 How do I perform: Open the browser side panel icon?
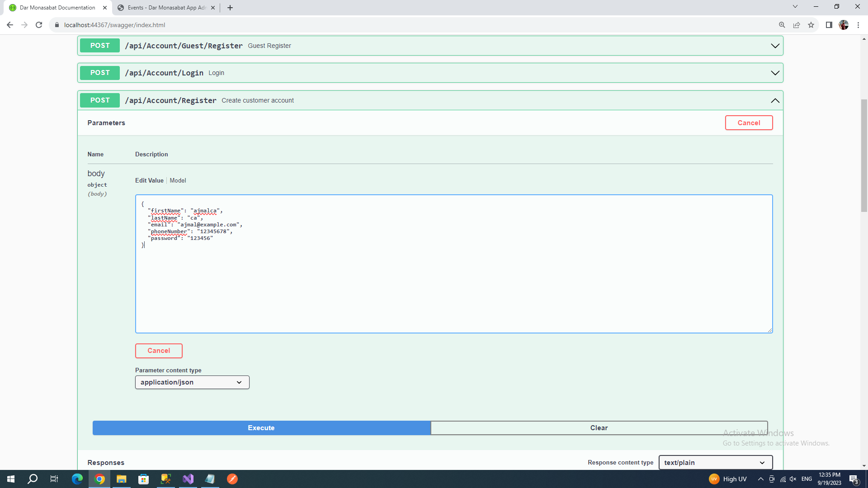tap(829, 25)
